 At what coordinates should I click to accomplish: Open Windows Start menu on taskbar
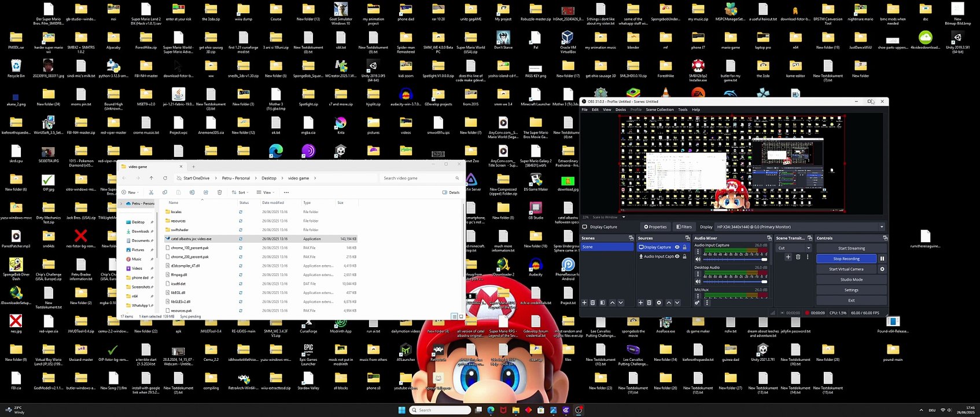(x=401, y=410)
